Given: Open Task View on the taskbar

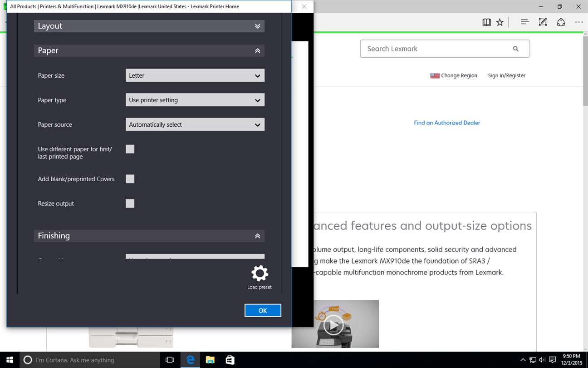Looking at the screenshot, I should (170, 360).
